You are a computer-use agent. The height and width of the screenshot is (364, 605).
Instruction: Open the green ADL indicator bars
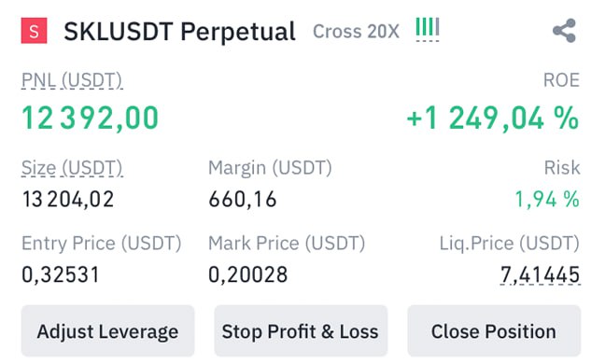point(428,29)
